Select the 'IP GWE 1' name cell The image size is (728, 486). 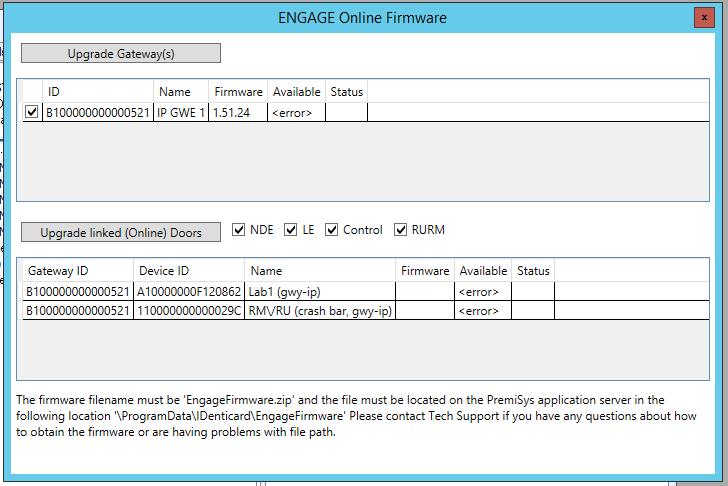pos(181,112)
